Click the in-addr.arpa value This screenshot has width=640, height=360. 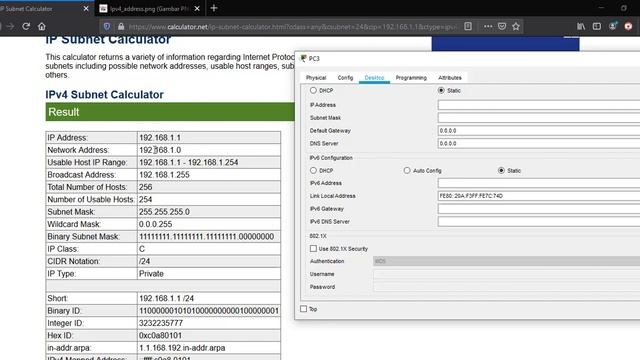point(182,348)
